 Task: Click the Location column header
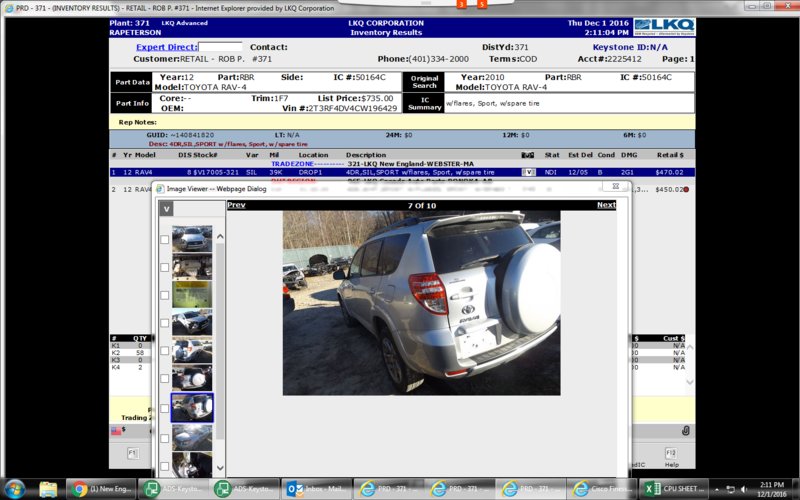point(313,155)
